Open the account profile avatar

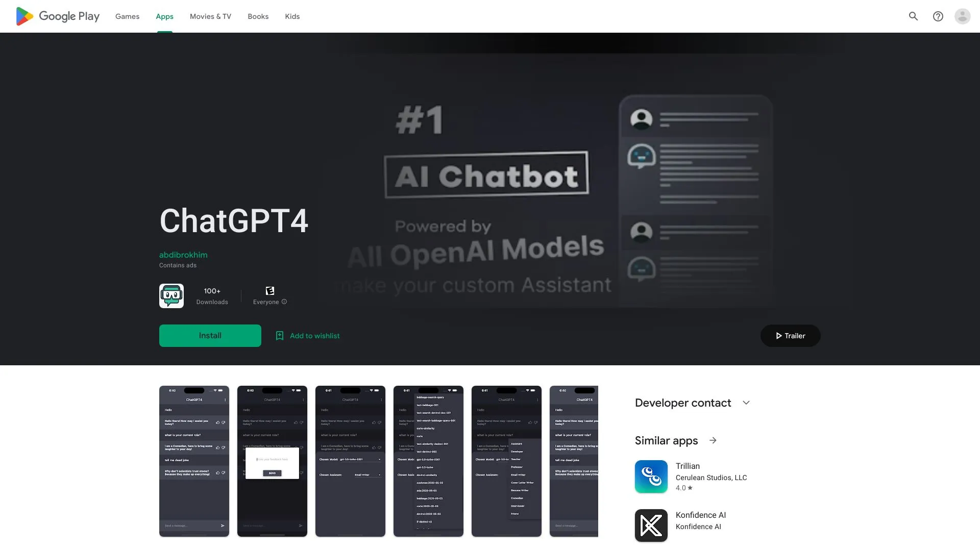tap(963, 16)
